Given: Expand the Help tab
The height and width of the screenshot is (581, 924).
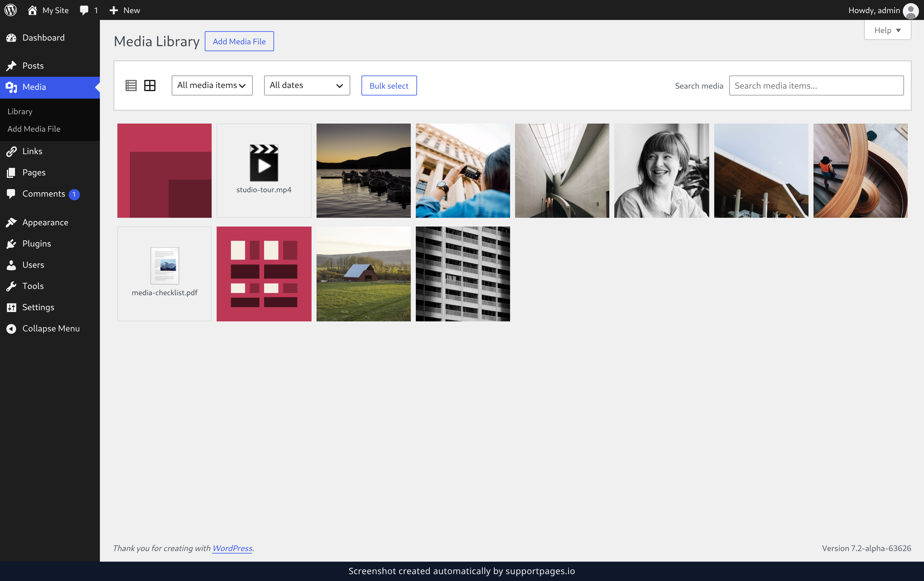Looking at the screenshot, I should (887, 30).
